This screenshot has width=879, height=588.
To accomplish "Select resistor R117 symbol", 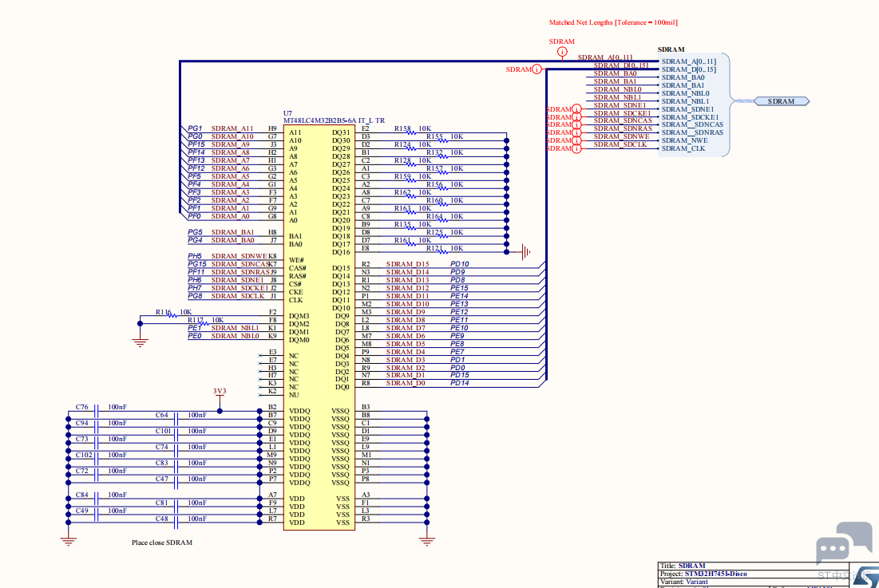I will pos(204,324).
